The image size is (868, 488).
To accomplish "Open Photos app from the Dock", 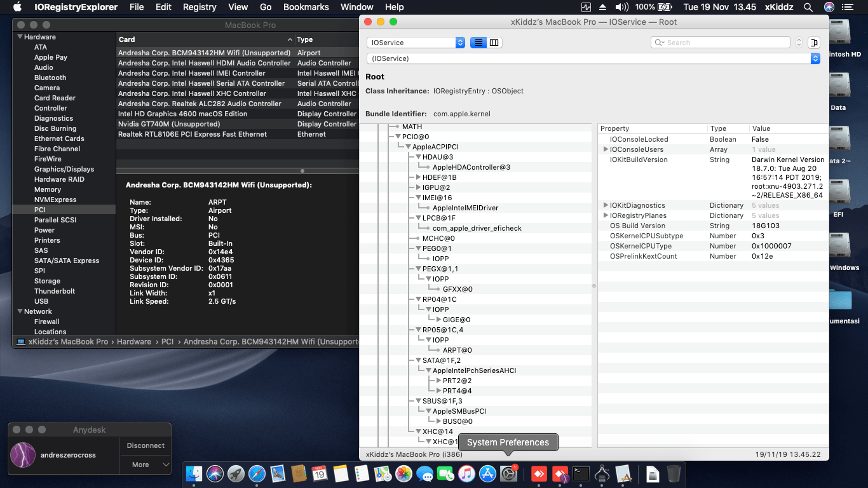I will pos(403,473).
